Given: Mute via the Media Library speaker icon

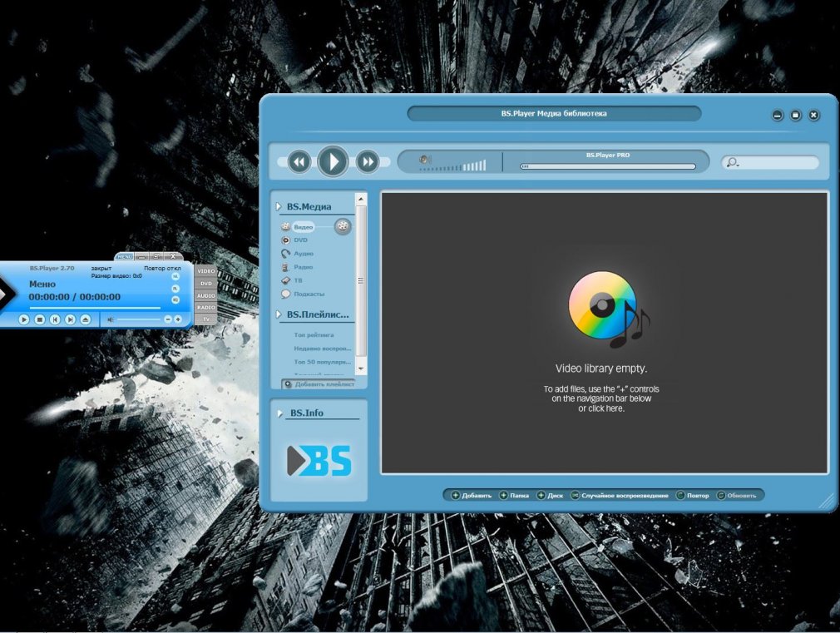Looking at the screenshot, I should (x=425, y=159).
